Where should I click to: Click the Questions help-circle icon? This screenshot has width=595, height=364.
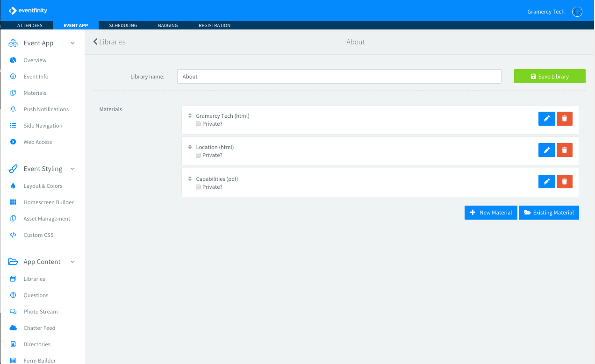click(x=13, y=295)
